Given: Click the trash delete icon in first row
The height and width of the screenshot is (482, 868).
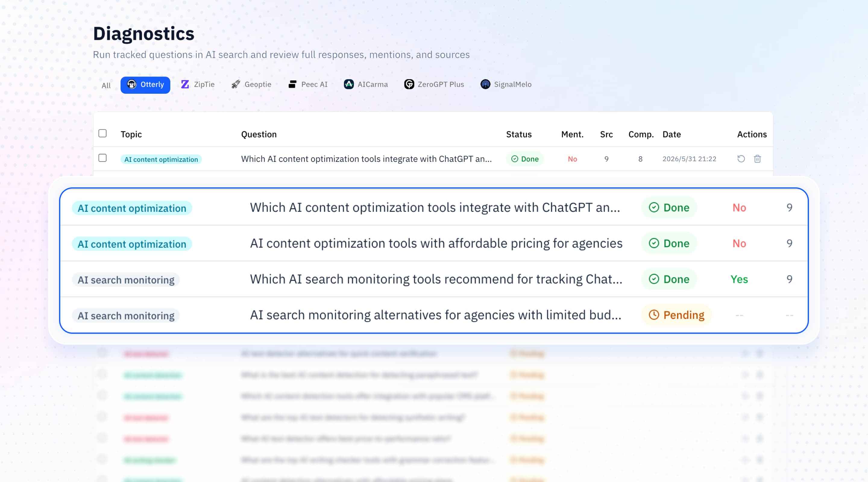Looking at the screenshot, I should point(757,159).
